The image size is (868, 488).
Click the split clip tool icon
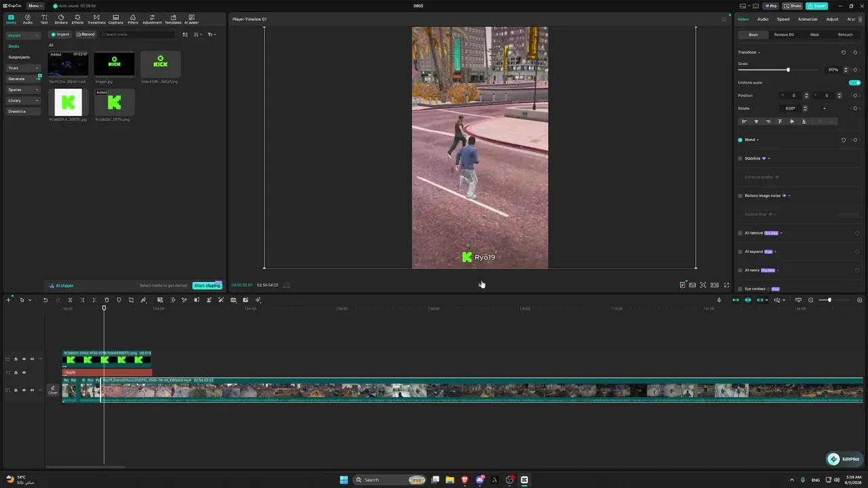tap(70, 300)
